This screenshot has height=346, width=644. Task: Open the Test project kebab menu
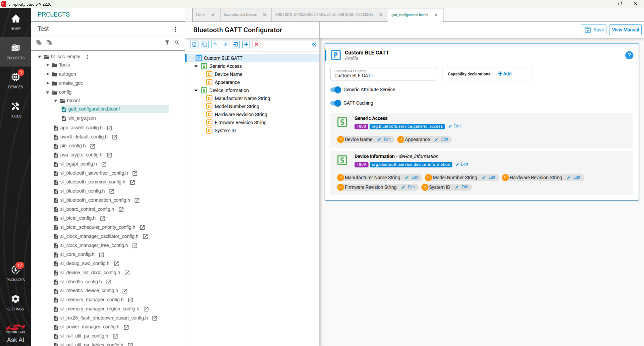click(175, 29)
